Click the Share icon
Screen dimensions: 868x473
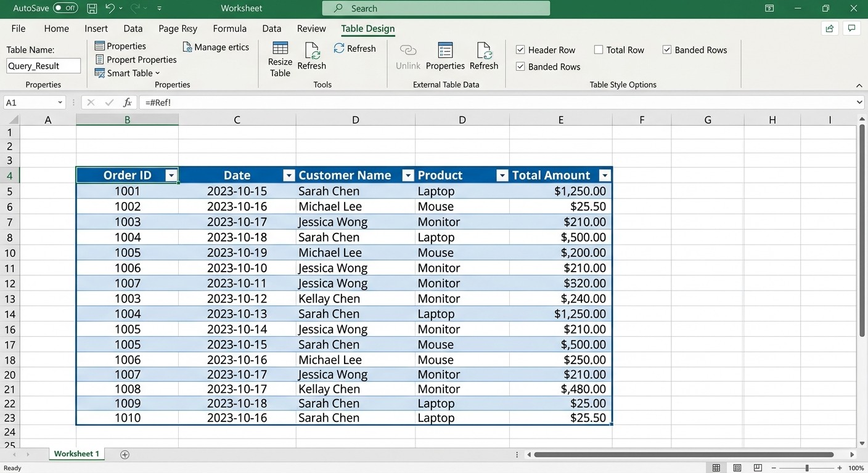(830, 28)
